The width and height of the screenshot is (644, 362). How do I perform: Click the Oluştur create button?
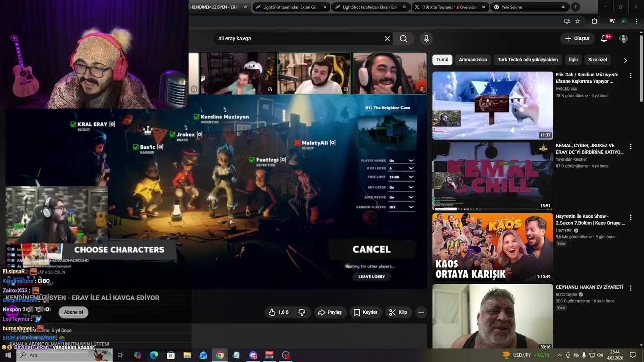tap(577, 38)
